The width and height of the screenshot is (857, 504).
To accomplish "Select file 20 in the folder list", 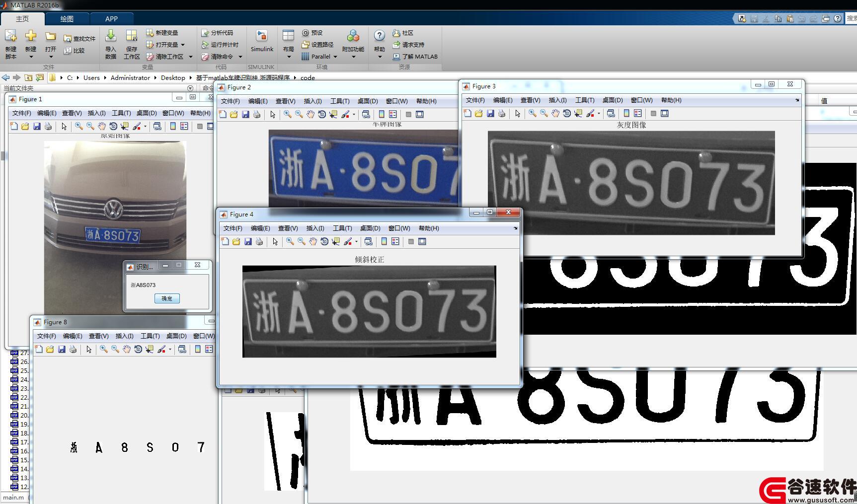I will click(19, 416).
